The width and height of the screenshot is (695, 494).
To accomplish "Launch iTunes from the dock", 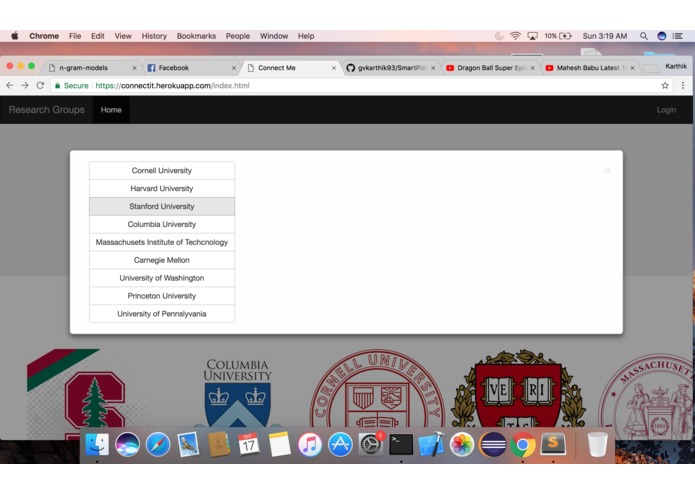I will tap(309, 444).
